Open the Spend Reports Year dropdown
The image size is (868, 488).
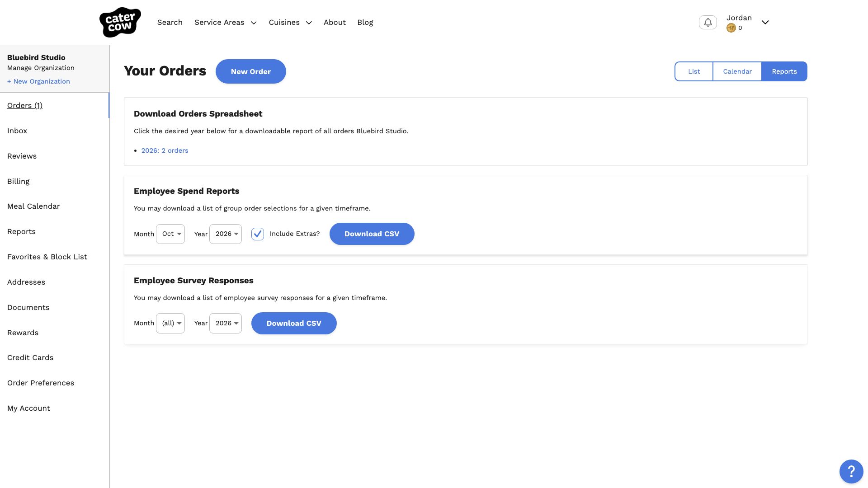226,234
